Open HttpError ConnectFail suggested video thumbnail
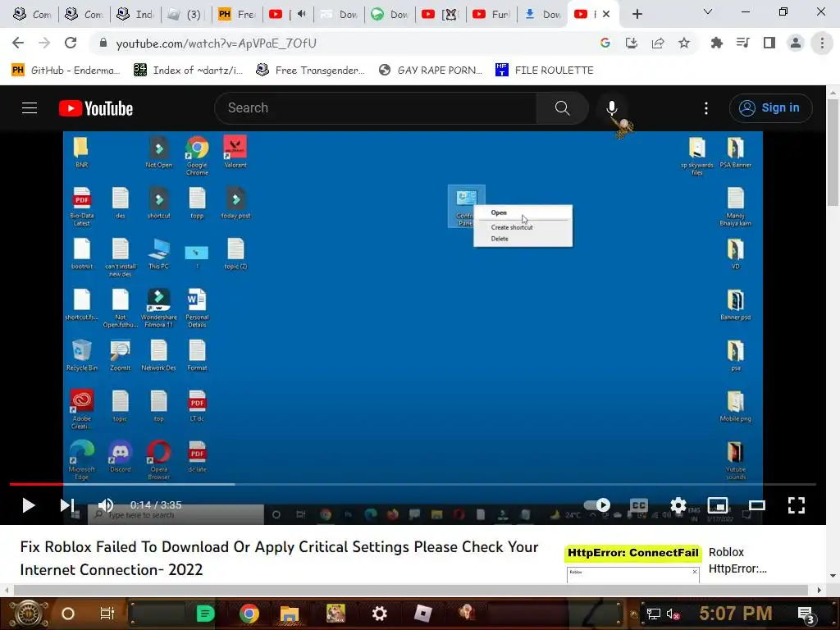The height and width of the screenshot is (630, 840). (x=632, y=564)
